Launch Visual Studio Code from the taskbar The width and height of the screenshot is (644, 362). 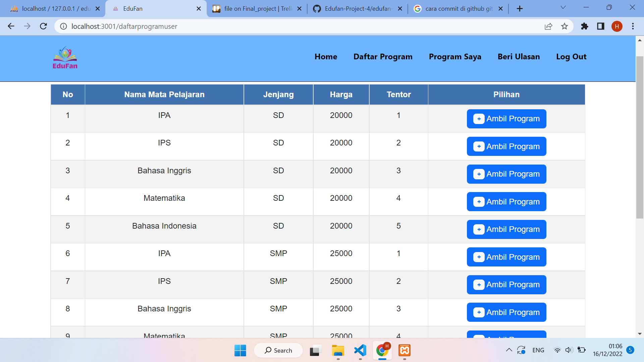coord(360,351)
